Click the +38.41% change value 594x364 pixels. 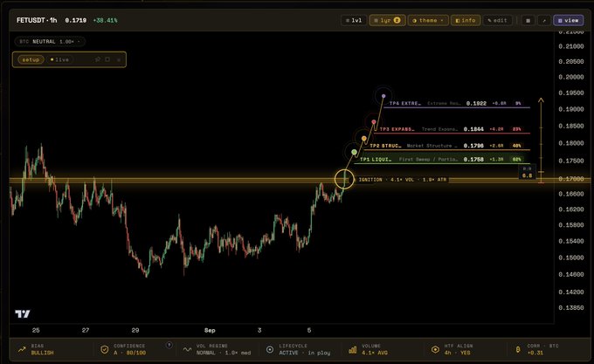point(105,20)
